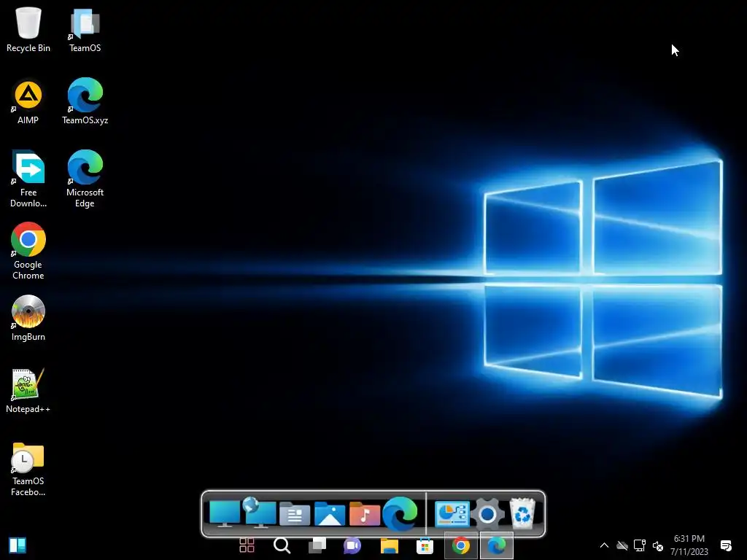Screen dimensions: 747x560
Task: Open Task View on the taskbar
Action: (x=317, y=545)
